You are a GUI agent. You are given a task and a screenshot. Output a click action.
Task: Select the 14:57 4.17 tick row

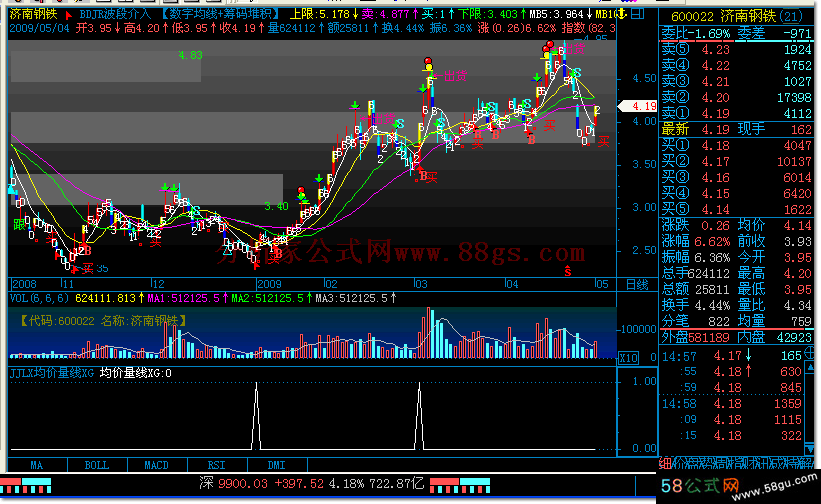tap(731, 356)
